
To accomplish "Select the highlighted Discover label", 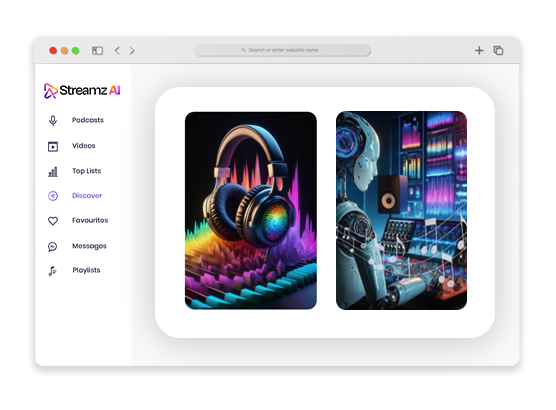I will (87, 195).
